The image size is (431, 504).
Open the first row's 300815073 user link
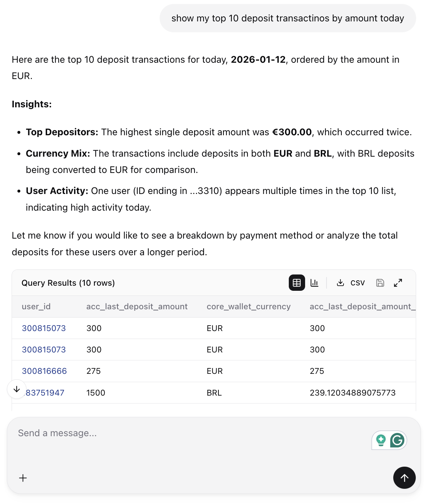pos(44,328)
